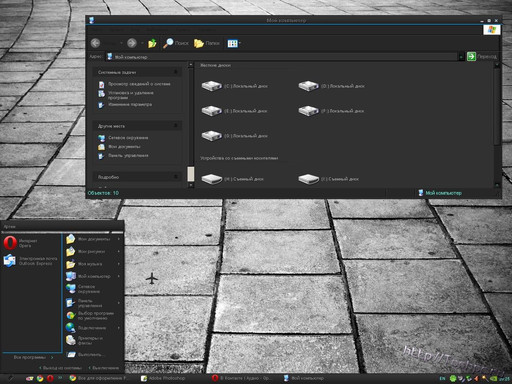
Task: Click the Forward navigation arrow
Action: [x=132, y=43]
